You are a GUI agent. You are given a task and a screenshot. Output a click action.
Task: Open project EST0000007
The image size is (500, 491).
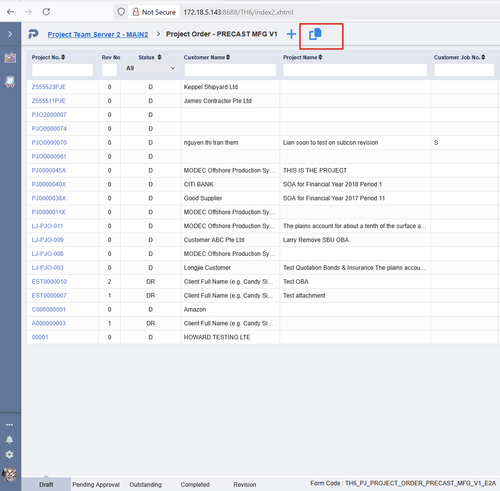tap(49, 296)
